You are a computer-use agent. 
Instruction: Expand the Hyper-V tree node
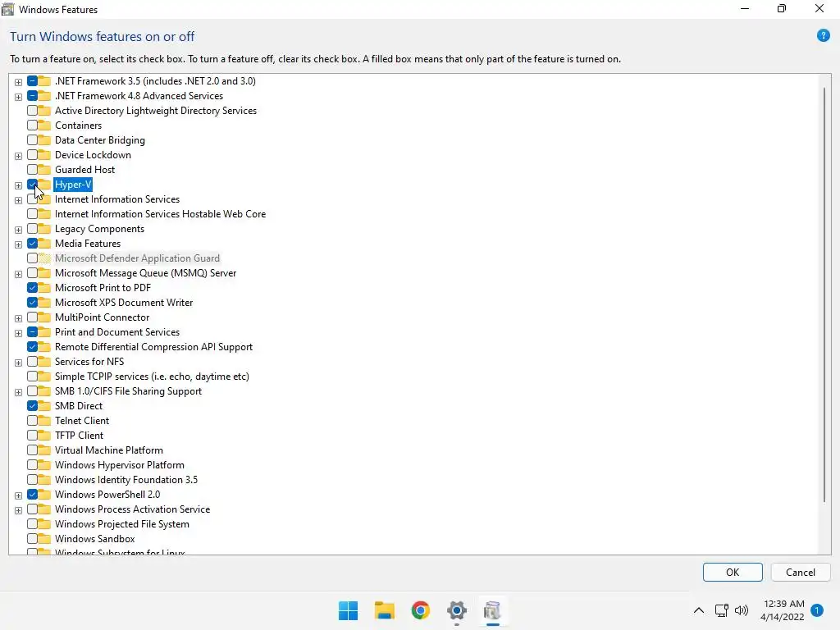coord(18,185)
